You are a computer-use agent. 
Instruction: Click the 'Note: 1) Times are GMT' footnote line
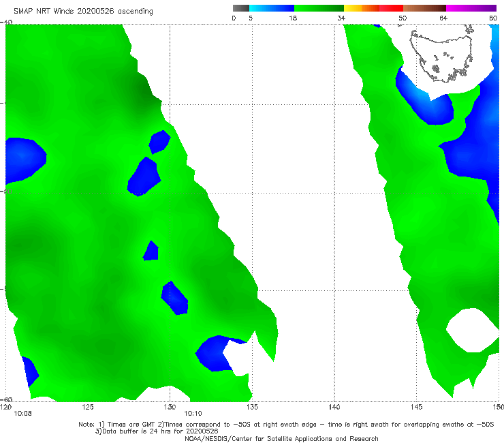click(286, 425)
